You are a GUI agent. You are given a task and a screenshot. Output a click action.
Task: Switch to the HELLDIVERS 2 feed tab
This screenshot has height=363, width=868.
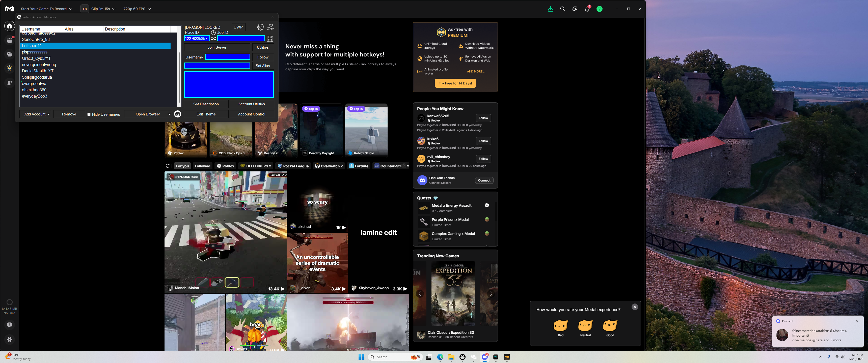(x=256, y=166)
